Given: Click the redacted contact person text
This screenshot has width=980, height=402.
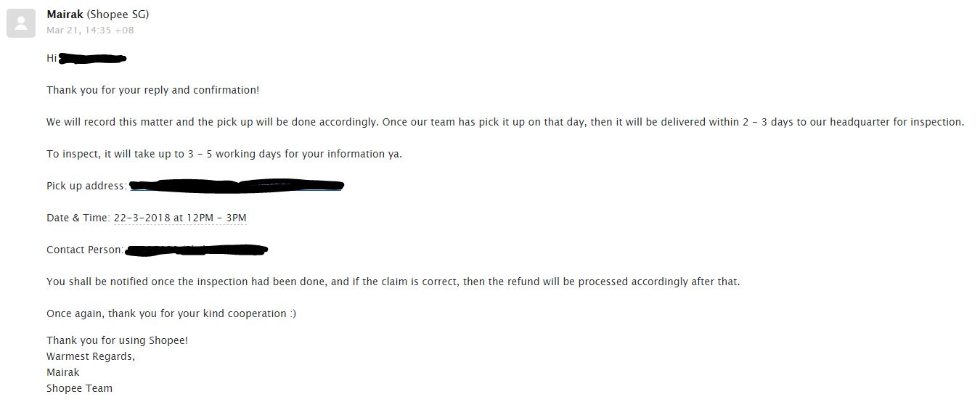Looking at the screenshot, I should point(197,250).
